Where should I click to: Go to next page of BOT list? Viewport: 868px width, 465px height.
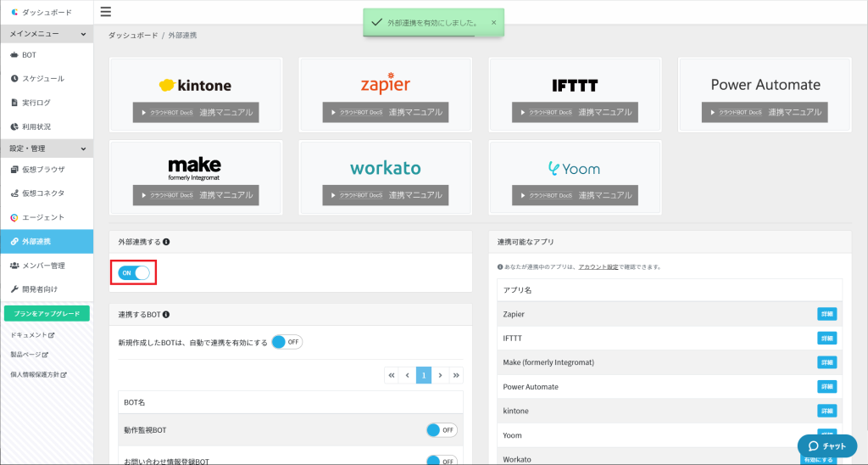(x=440, y=375)
